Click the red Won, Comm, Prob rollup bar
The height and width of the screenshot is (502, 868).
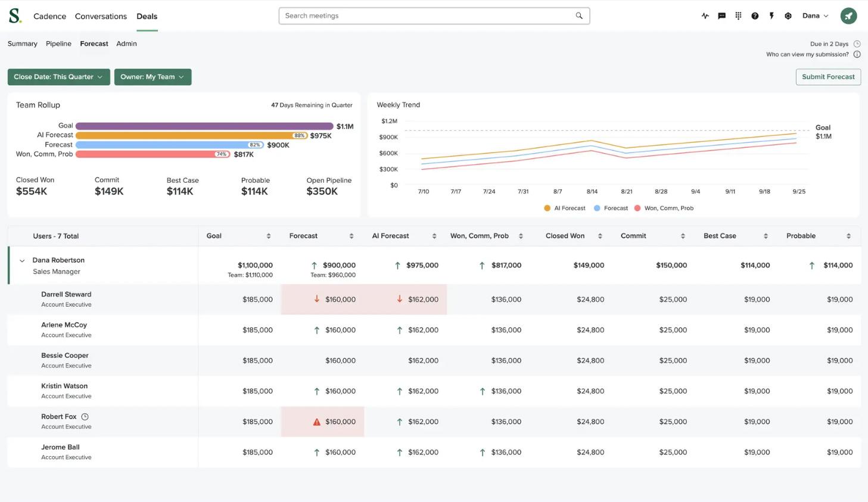pos(153,154)
